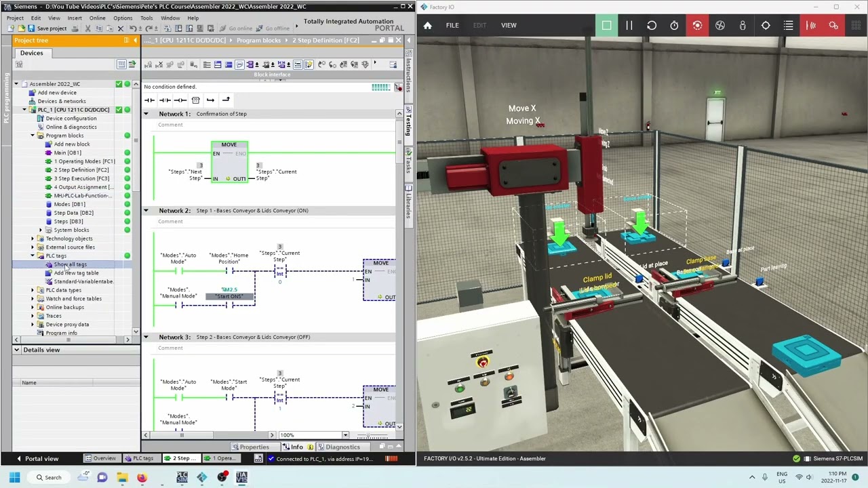Screen dimensions: 868x488
Task: Pause the Factory IO simulation
Action: 629,25
